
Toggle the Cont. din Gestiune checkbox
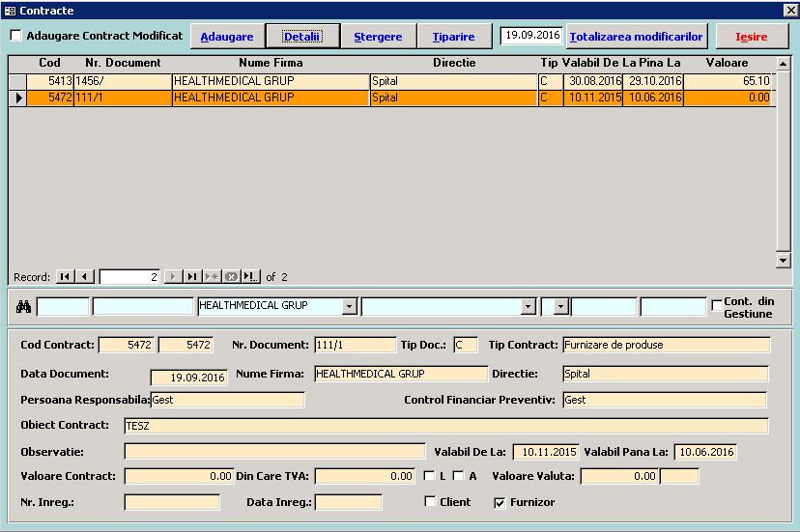716,305
